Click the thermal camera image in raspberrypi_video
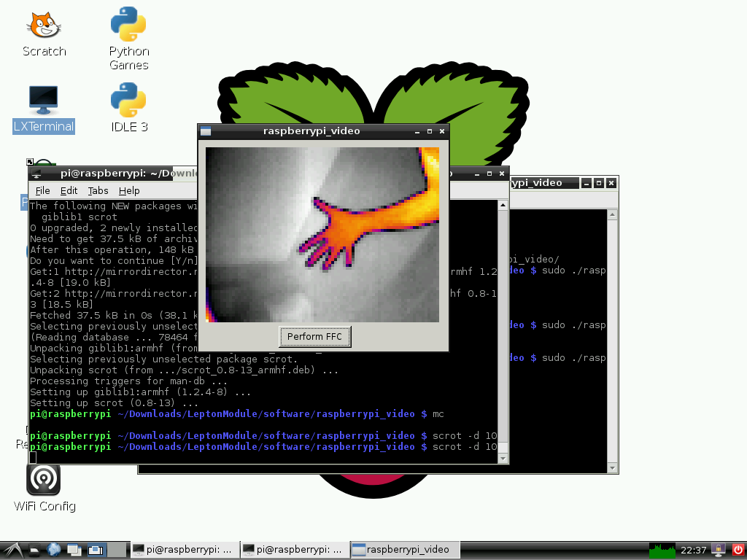The image size is (747, 560). click(x=322, y=235)
